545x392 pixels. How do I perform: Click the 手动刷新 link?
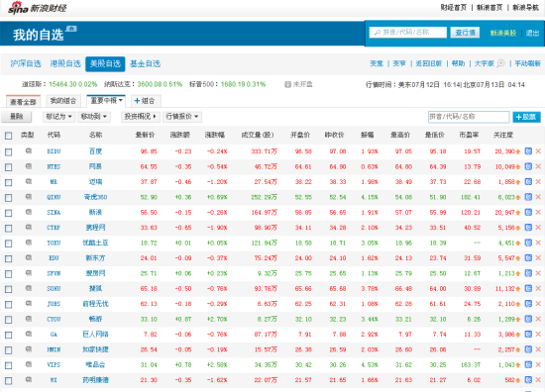(x=527, y=63)
